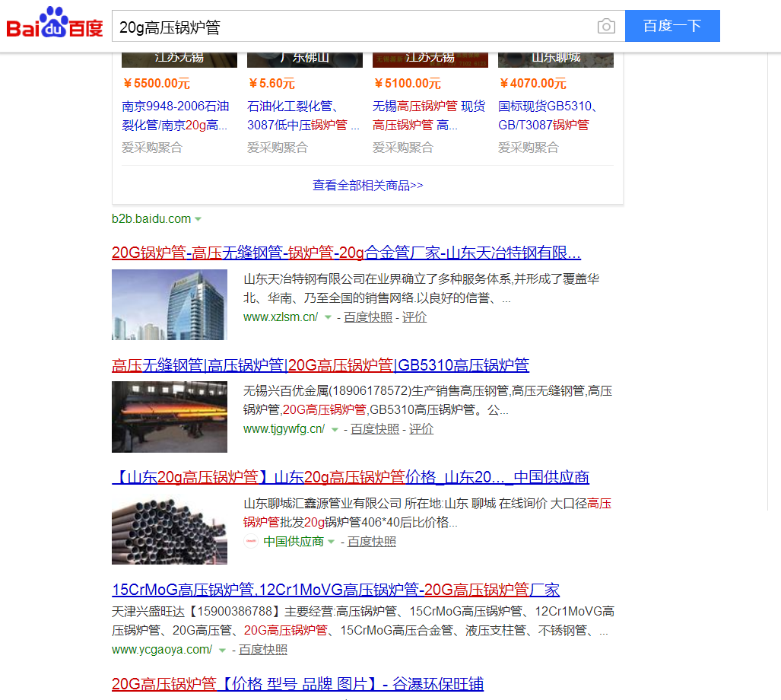The height and width of the screenshot is (700, 781).
Task: Expand dropdown arrow next to b2b.baidu.com
Action: click(x=198, y=218)
